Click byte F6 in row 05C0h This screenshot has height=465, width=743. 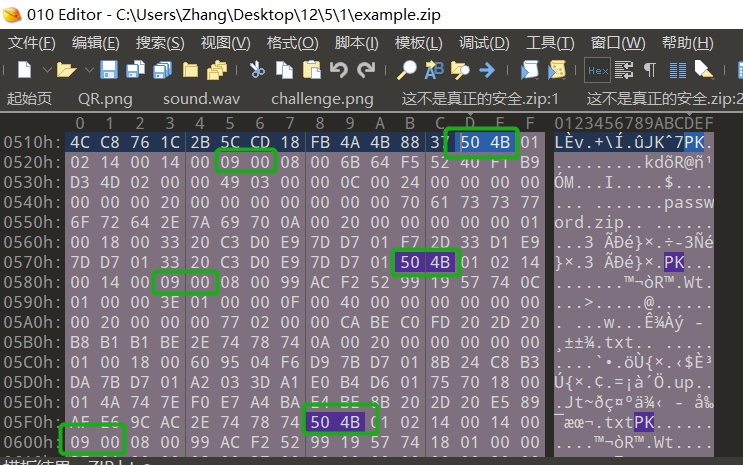pyautogui.click(x=290, y=362)
